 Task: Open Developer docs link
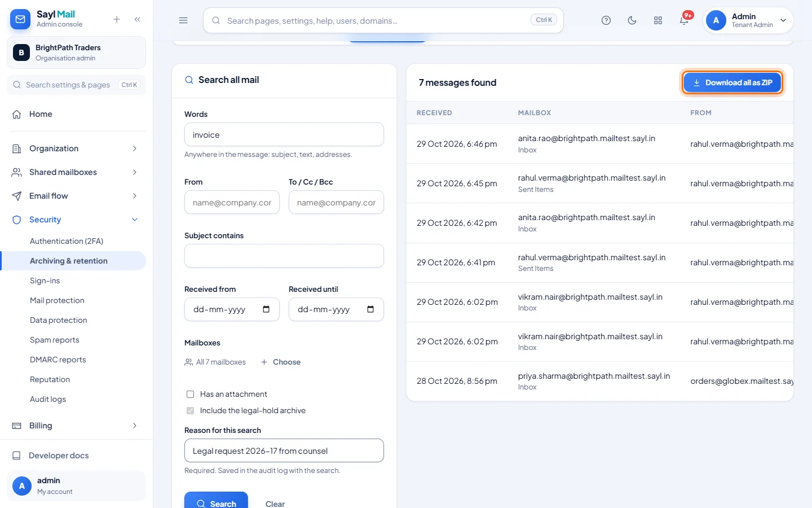(59, 456)
